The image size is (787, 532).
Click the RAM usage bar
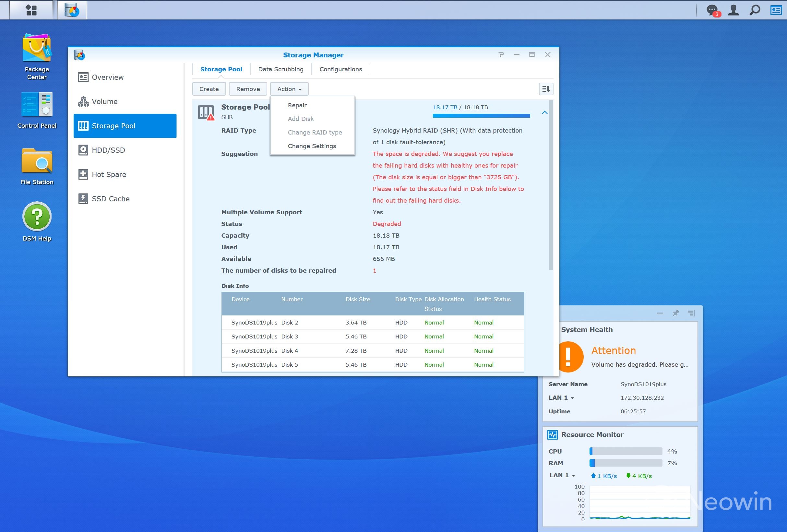(626, 463)
